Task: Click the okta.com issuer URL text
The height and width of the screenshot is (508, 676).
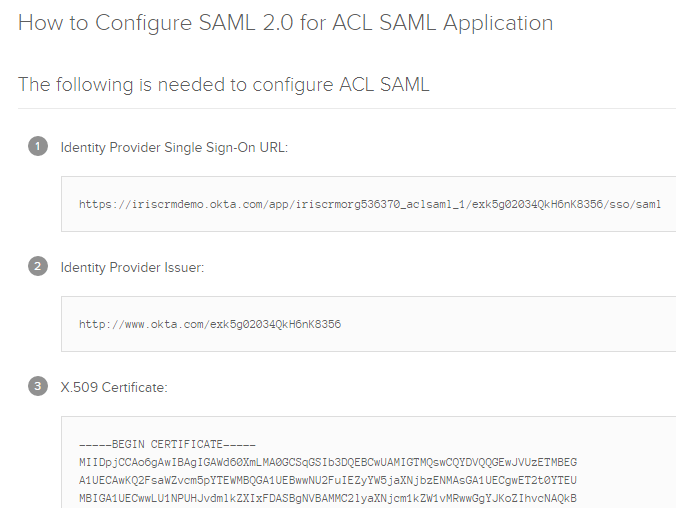Action: [x=210, y=324]
